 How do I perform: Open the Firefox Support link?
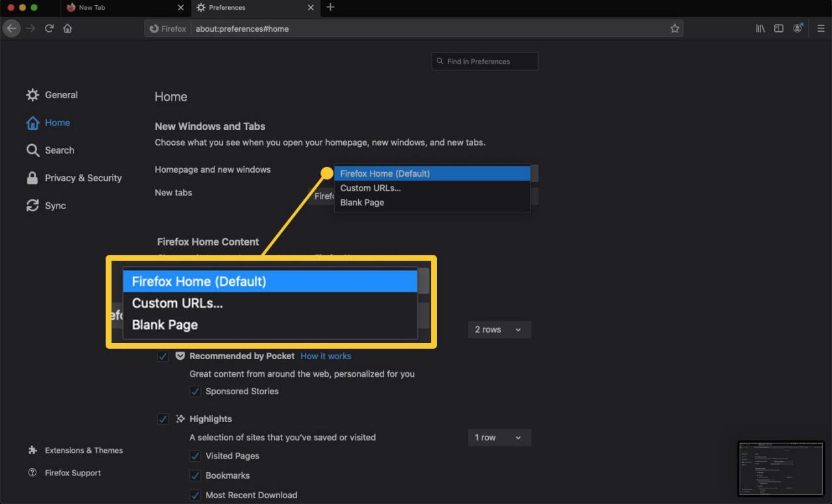click(x=73, y=473)
